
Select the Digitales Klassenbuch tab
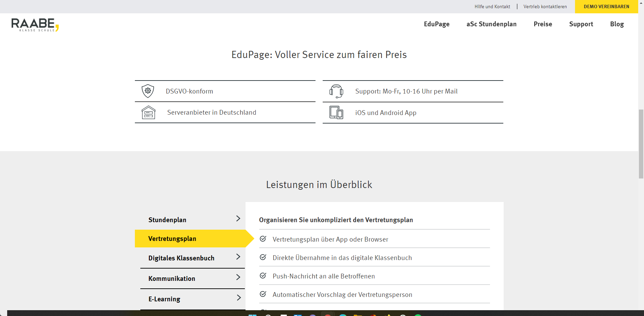[193, 258]
